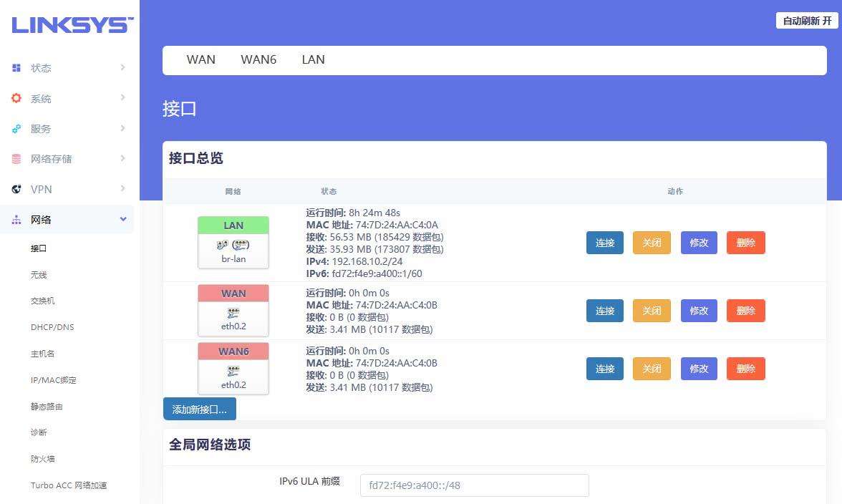The width and height of the screenshot is (842, 504).
Task: Switch to the WAN6 tab
Action: coord(258,59)
